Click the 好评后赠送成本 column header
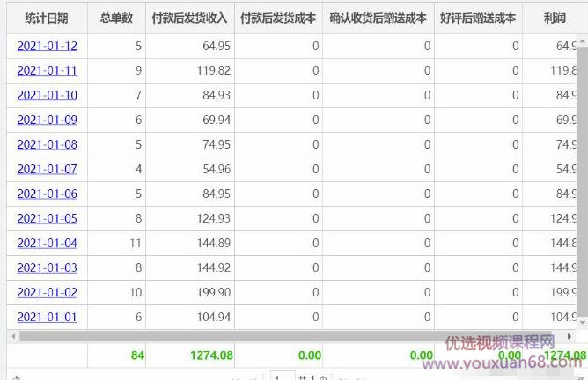Screen dimensions: 588x380 [478, 18]
